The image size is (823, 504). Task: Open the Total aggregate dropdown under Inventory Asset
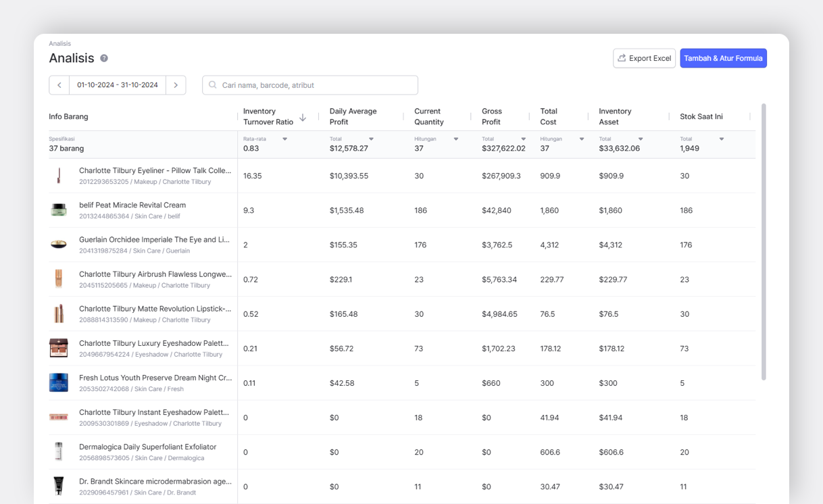(x=641, y=139)
